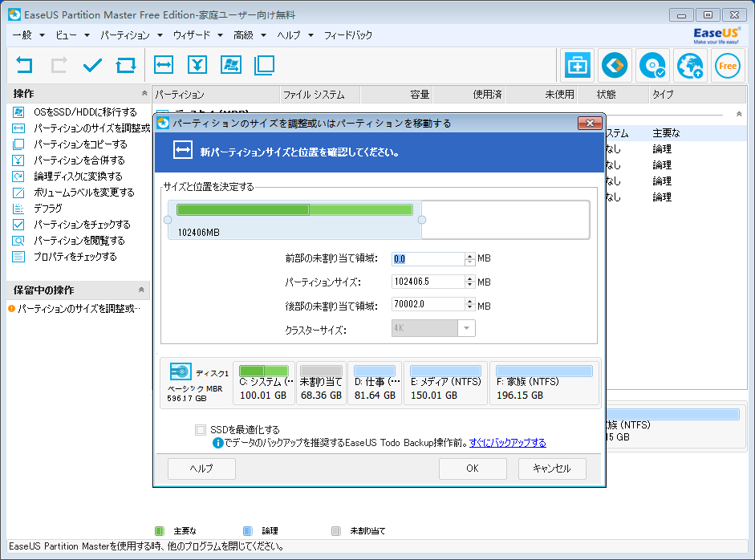This screenshot has height=560, width=755.
Task: Click the green 102406MB partition bar
Action: click(294, 209)
